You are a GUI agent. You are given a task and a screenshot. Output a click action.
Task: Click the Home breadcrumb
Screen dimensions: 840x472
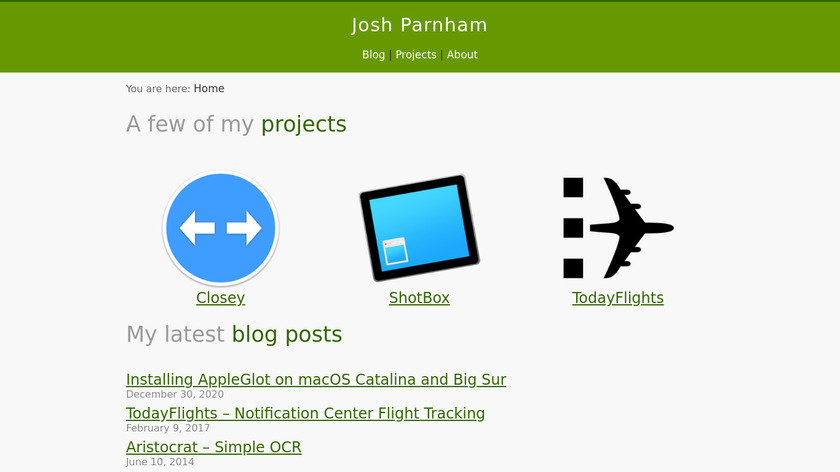tap(209, 89)
